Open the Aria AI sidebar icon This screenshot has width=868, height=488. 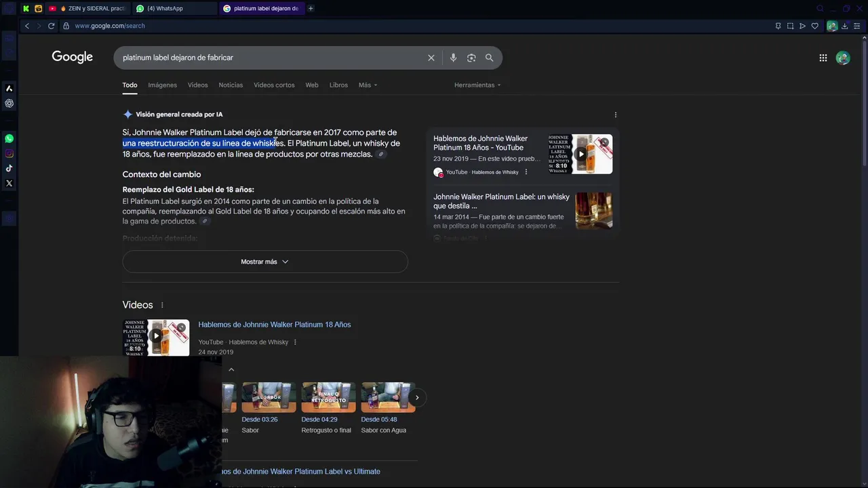(9, 88)
